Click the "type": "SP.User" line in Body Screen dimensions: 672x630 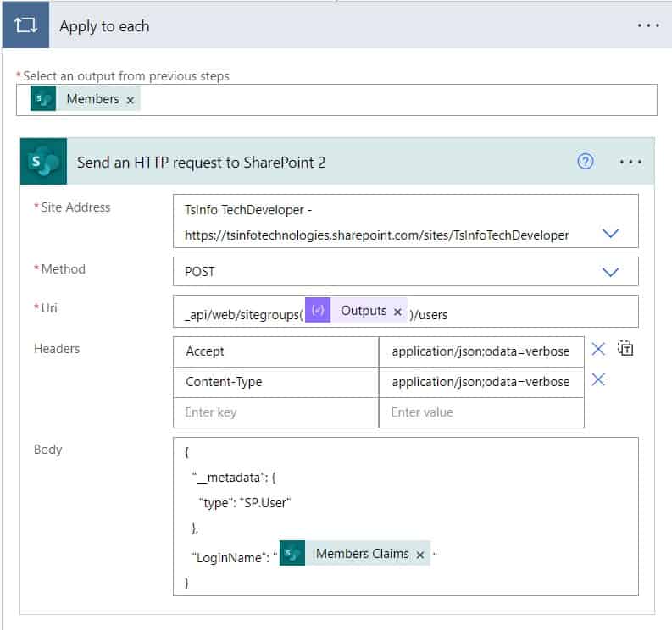point(245,503)
